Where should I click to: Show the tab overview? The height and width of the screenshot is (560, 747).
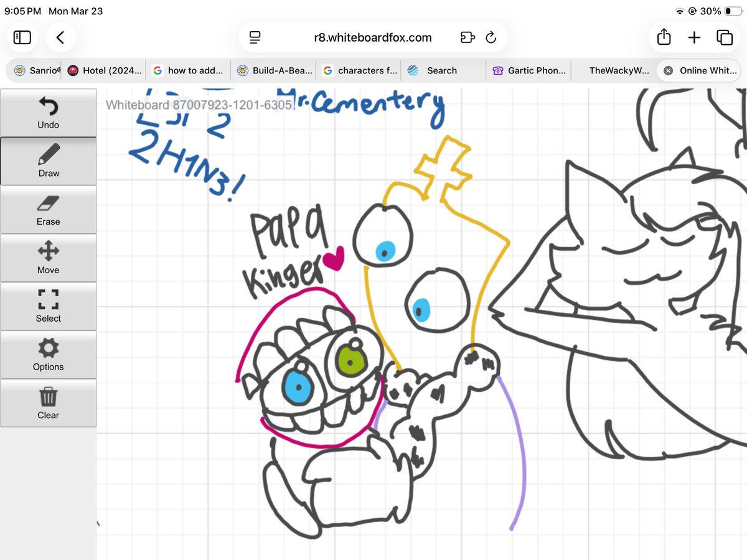pos(725,38)
